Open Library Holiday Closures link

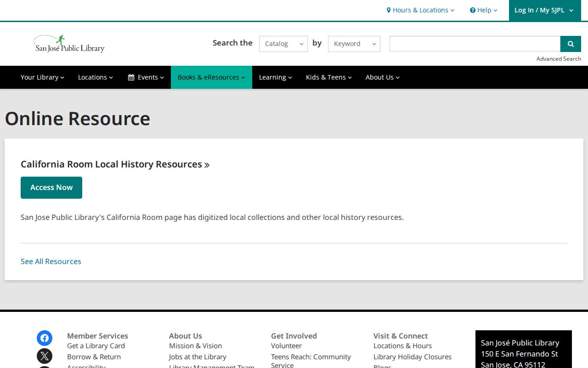413,357
